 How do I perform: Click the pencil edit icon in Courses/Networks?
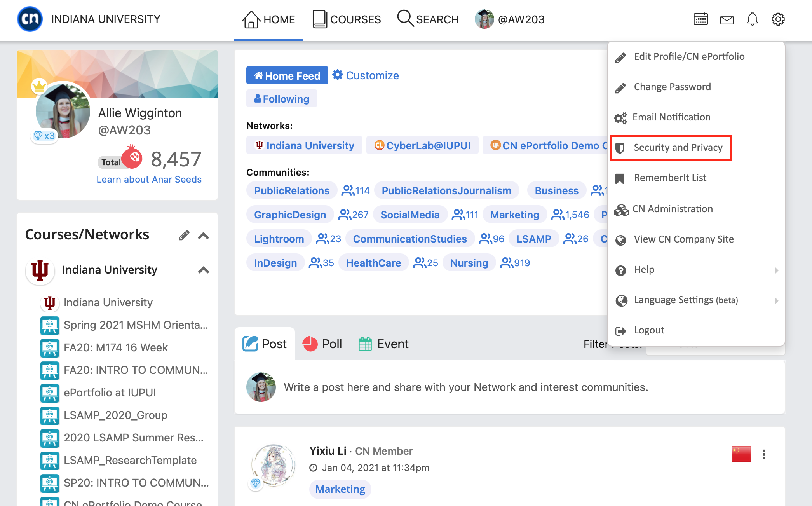tap(184, 235)
